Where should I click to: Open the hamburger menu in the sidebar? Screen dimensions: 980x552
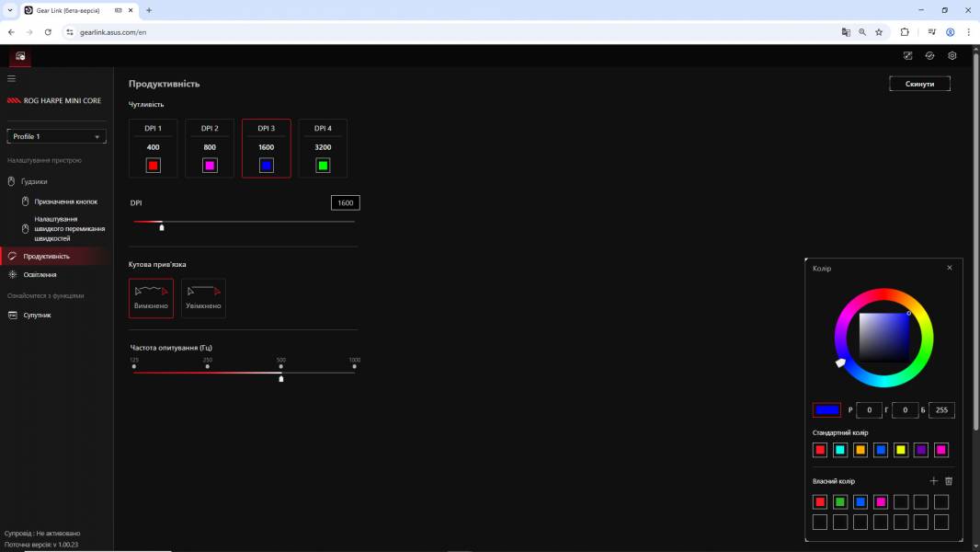[x=11, y=79]
